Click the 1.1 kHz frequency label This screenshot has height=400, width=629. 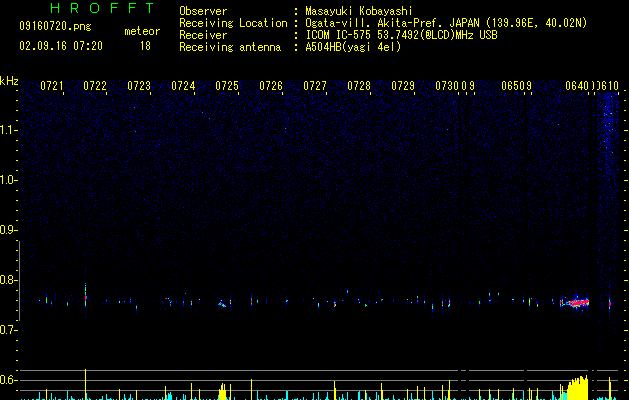pyautogui.click(x=8, y=130)
